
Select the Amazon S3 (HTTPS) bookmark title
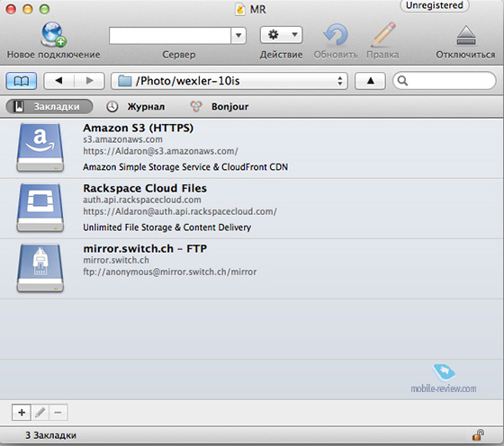pyautogui.click(x=139, y=128)
